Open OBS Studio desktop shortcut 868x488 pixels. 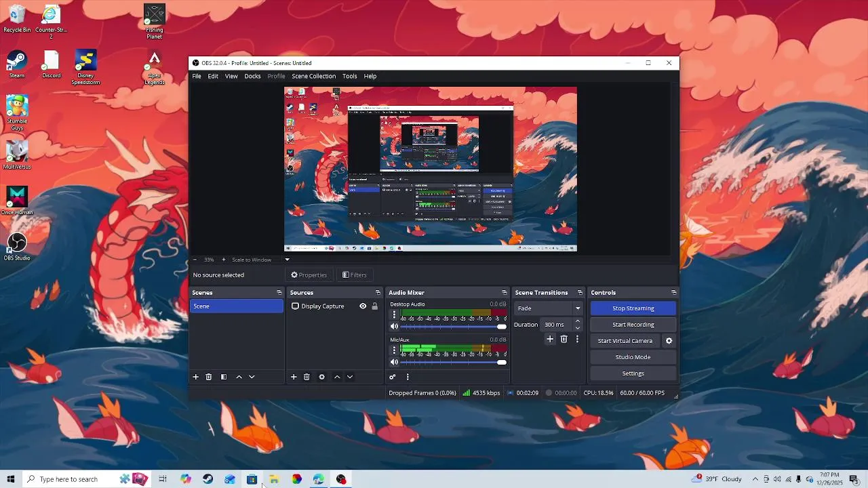coord(17,246)
